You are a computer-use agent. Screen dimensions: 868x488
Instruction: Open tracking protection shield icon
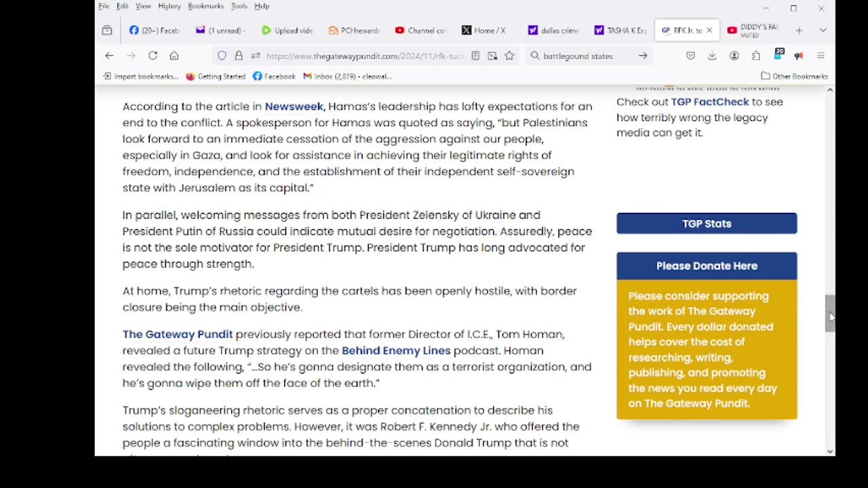point(222,56)
